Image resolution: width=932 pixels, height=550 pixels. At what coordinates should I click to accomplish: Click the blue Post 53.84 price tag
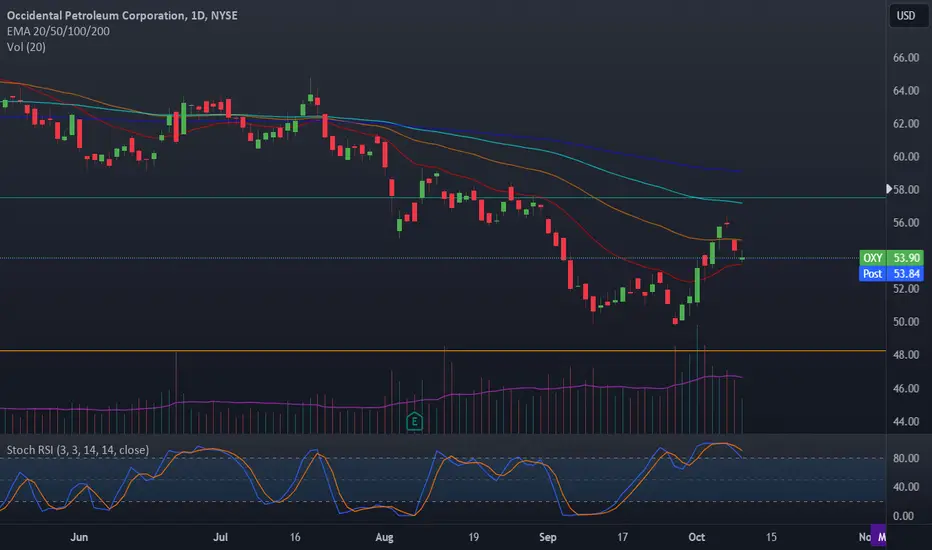pyautogui.click(x=892, y=274)
